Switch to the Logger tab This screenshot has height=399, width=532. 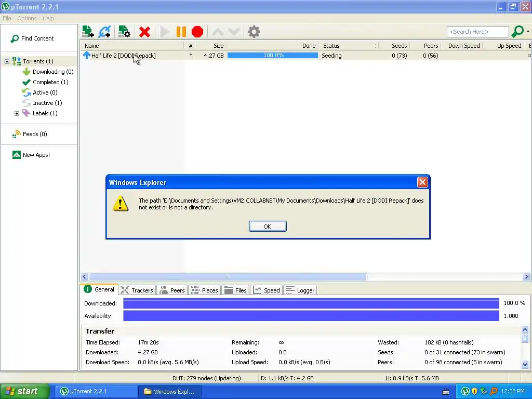pos(300,290)
